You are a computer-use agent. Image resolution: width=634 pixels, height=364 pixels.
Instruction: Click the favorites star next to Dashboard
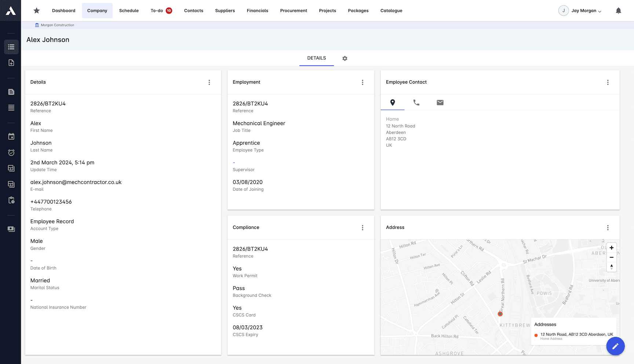[36, 11]
